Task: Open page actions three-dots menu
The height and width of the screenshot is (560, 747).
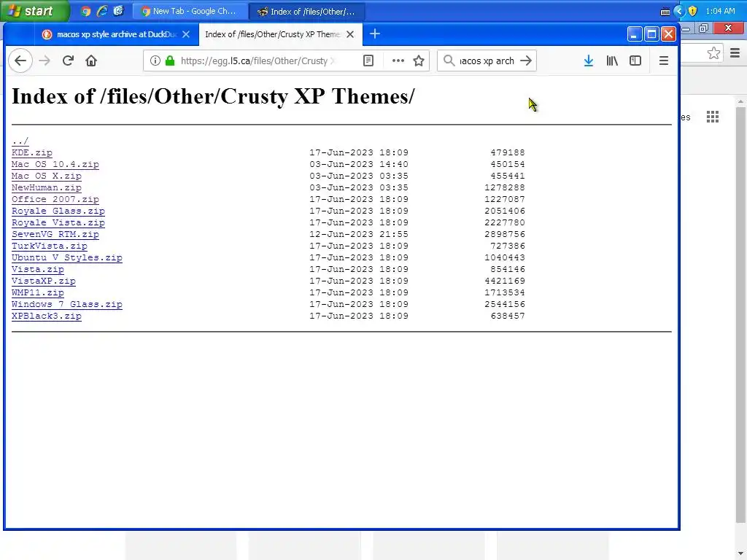Action: [398, 61]
